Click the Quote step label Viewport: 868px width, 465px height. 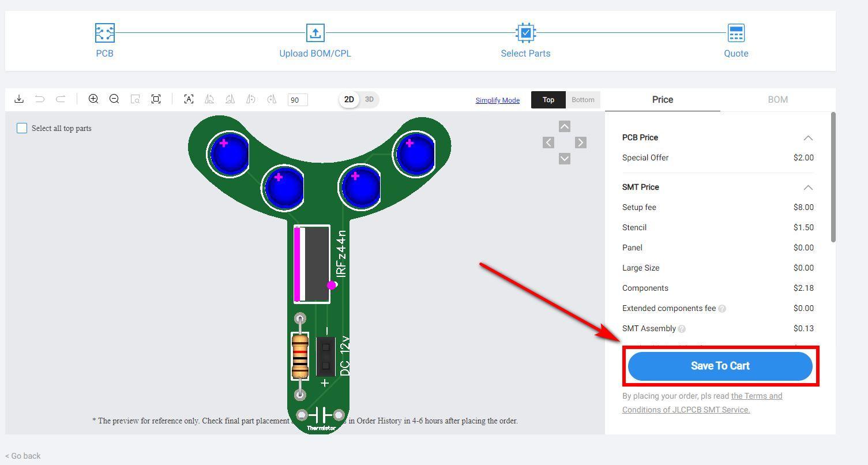(x=736, y=53)
